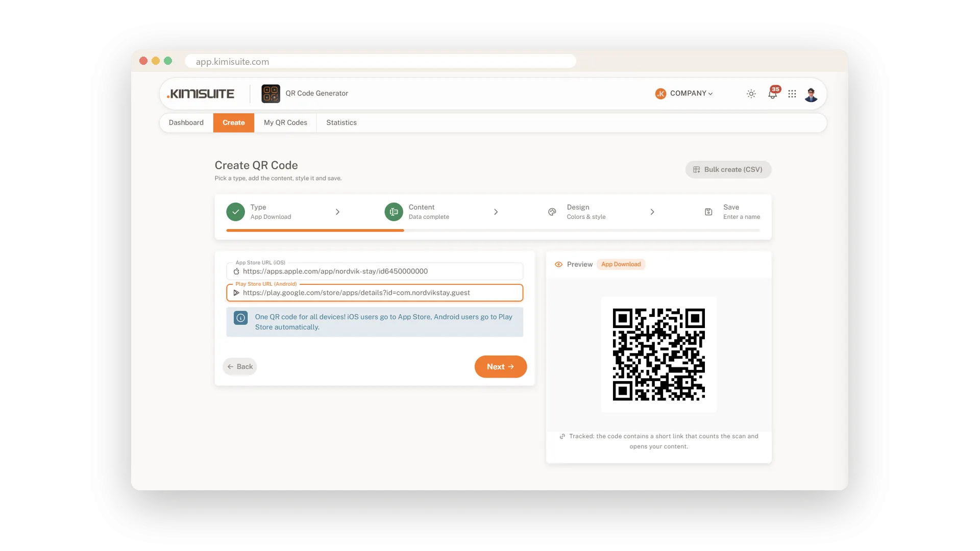
Task: Toggle light/dark theme sun icon
Action: pyautogui.click(x=751, y=94)
